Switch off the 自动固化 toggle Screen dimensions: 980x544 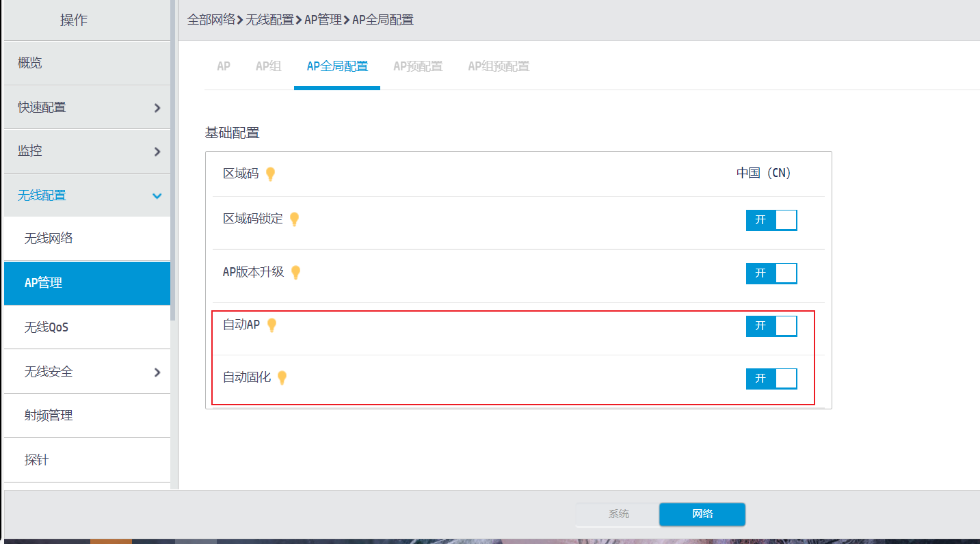(771, 379)
